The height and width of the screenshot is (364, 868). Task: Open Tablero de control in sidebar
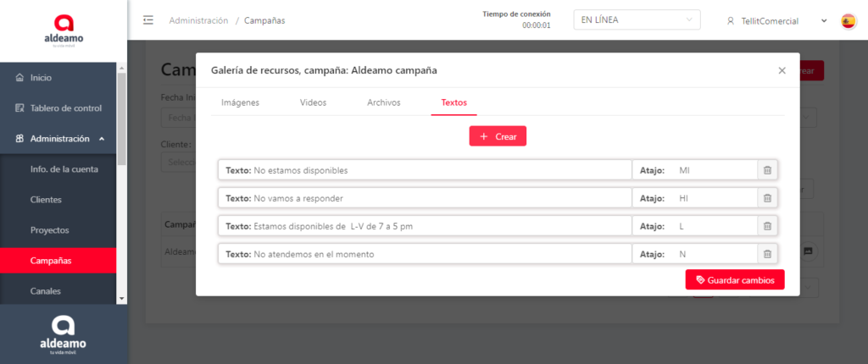point(65,108)
